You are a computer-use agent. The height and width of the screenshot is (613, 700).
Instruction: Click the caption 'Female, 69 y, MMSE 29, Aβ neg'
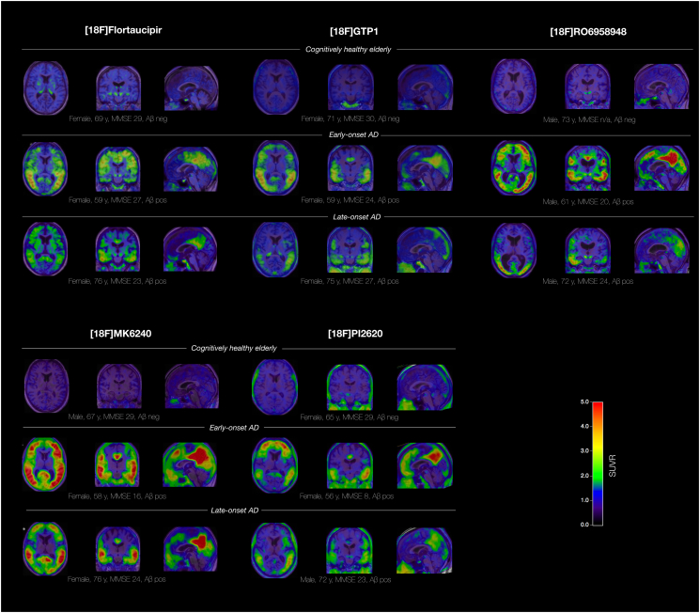coord(118,118)
